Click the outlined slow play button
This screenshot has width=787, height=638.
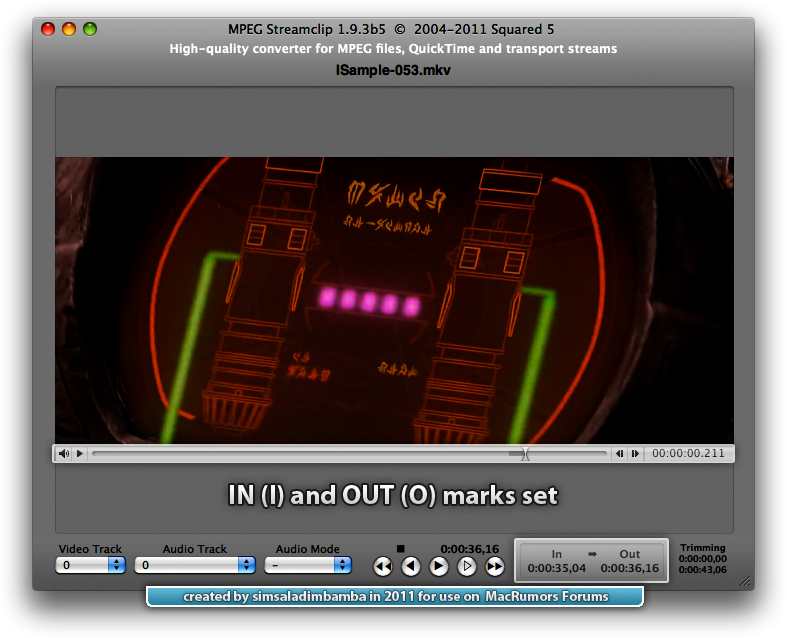pyautogui.click(x=467, y=566)
